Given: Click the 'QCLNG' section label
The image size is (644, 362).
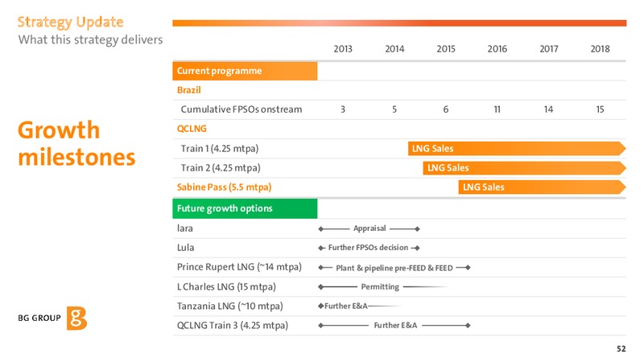Looking at the screenshot, I should pyautogui.click(x=192, y=129).
